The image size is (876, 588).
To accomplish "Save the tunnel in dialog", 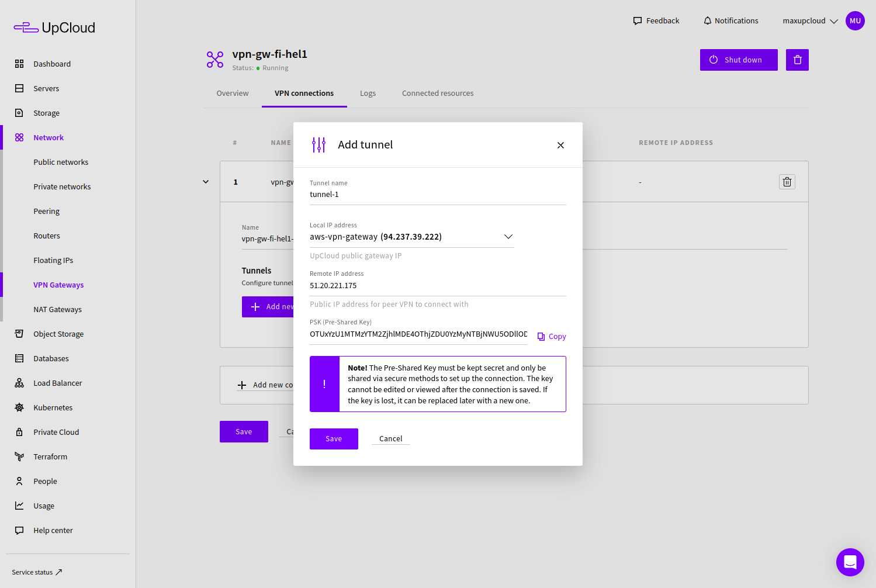I will [334, 439].
